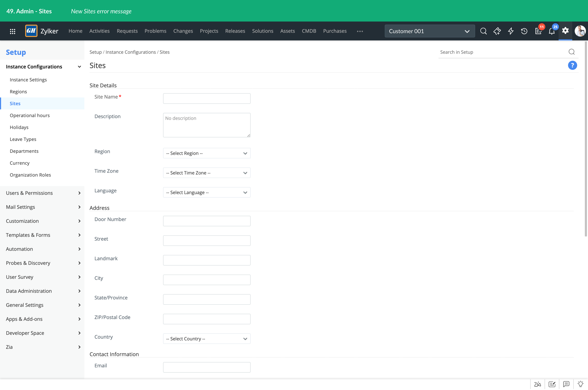
Task: Click Setup breadcrumb link
Action: coord(96,52)
